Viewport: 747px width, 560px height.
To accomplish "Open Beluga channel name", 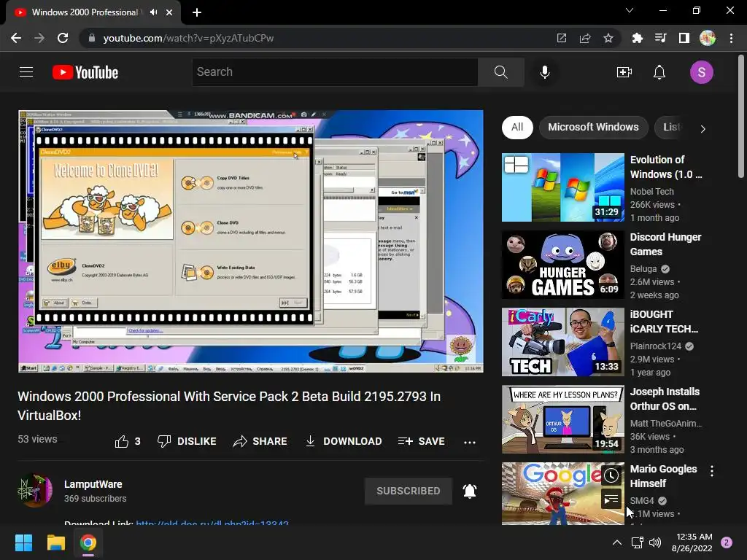I will (x=643, y=269).
